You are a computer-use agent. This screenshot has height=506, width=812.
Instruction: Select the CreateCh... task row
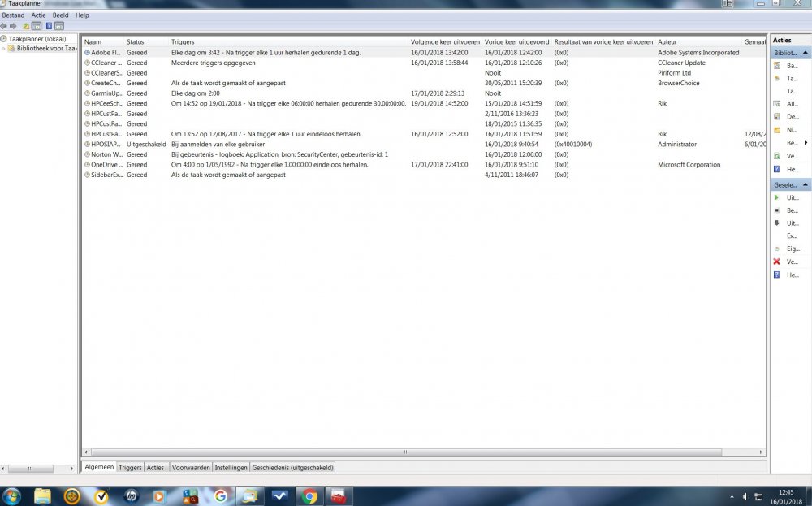pyautogui.click(x=424, y=83)
